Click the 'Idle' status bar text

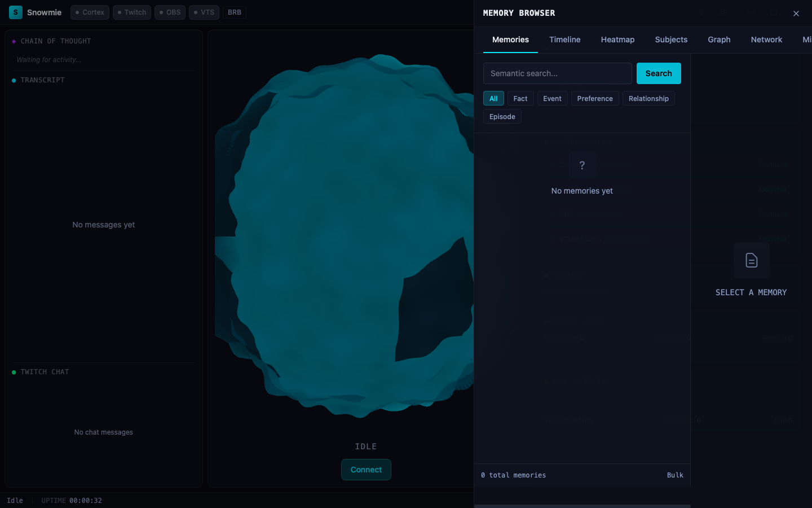click(15, 501)
